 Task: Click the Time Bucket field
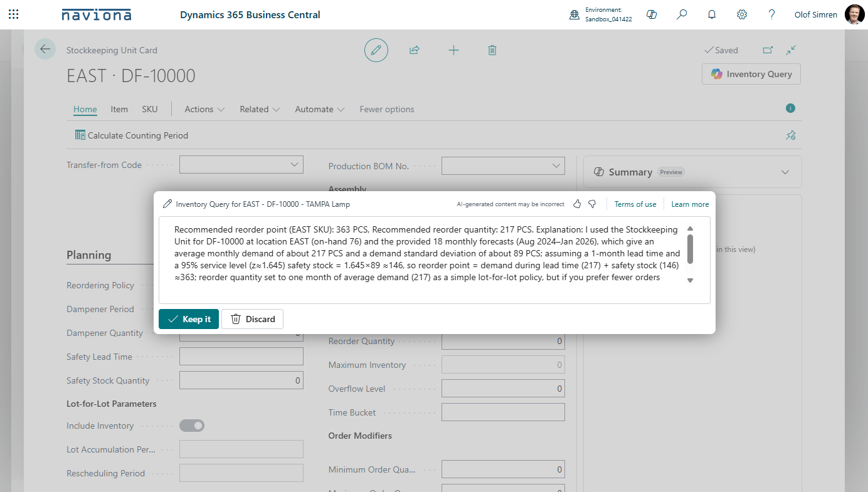click(x=503, y=412)
